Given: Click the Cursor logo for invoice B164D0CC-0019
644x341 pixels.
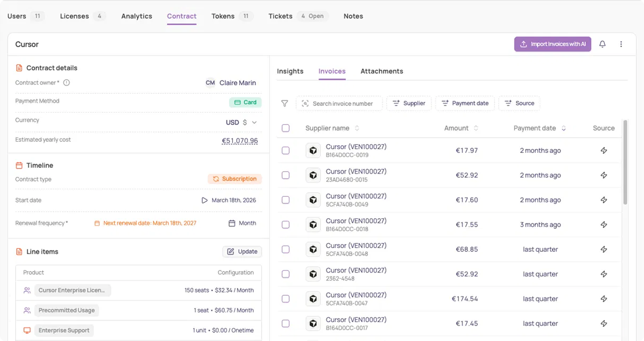Looking at the screenshot, I should (x=313, y=150).
